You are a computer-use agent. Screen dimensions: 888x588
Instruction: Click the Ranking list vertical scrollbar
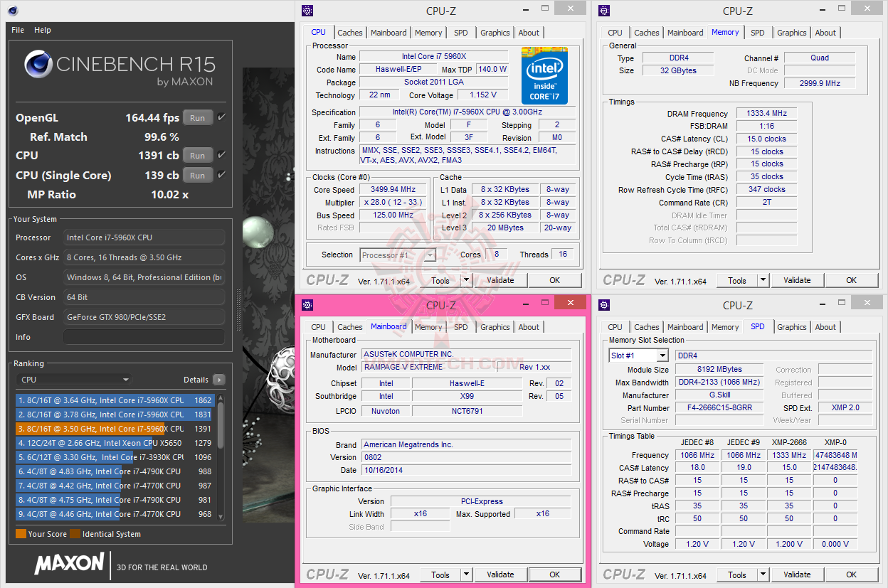221,456
